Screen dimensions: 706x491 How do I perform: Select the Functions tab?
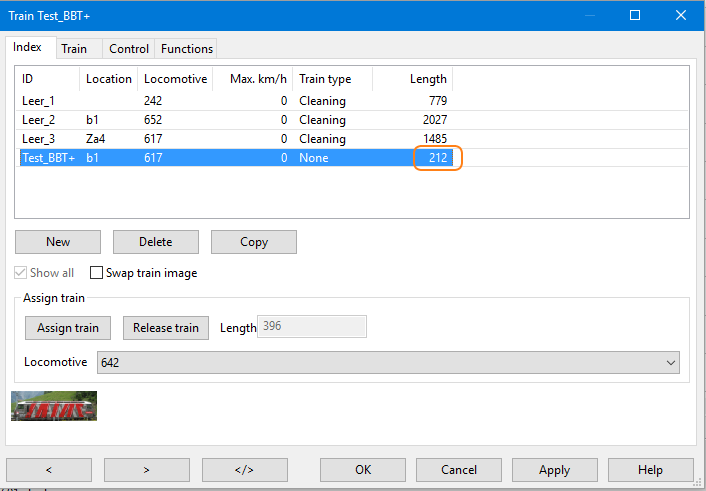click(x=187, y=48)
